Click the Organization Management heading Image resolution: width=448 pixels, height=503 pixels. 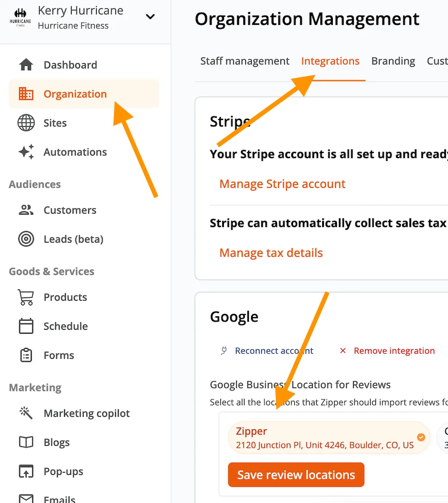click(x=307, y=19)
